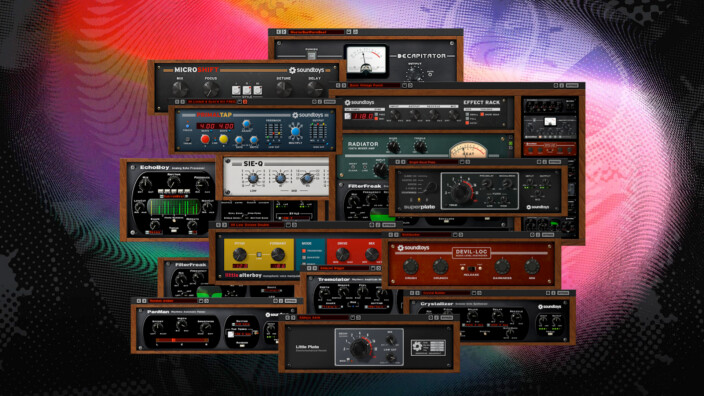Toggle pitch-formant Link button on Little AlterBoy
This screenshot has height=396, width=704.
click(x=259, y=255)
